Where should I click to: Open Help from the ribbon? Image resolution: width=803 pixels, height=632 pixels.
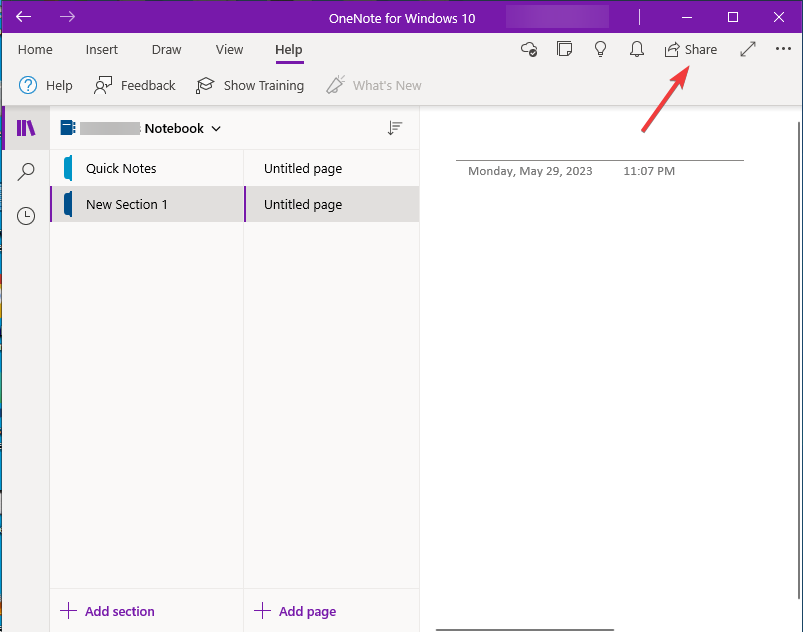(46, 85)
